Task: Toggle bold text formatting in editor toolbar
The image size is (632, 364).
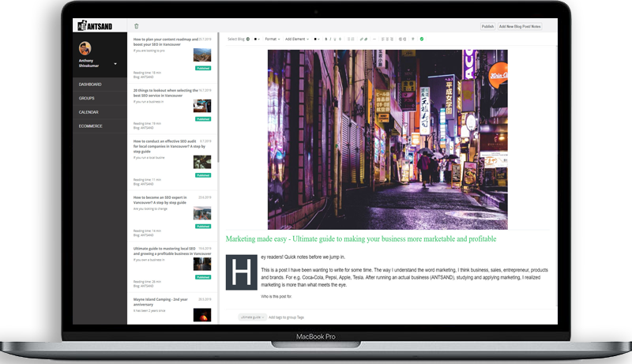Action: click(x=326, y=39)
